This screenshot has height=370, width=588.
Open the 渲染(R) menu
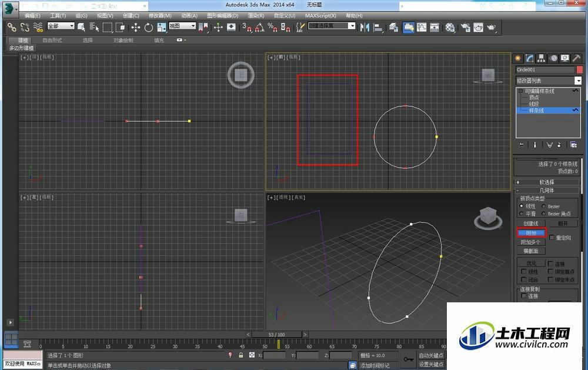pos(256,15)
